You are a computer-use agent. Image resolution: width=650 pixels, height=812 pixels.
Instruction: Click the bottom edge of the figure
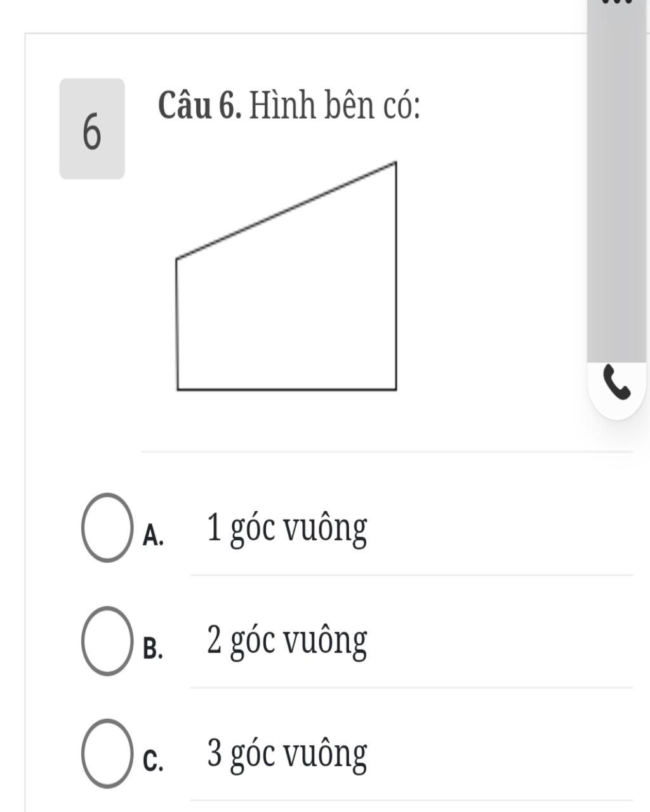pos(286,389)
